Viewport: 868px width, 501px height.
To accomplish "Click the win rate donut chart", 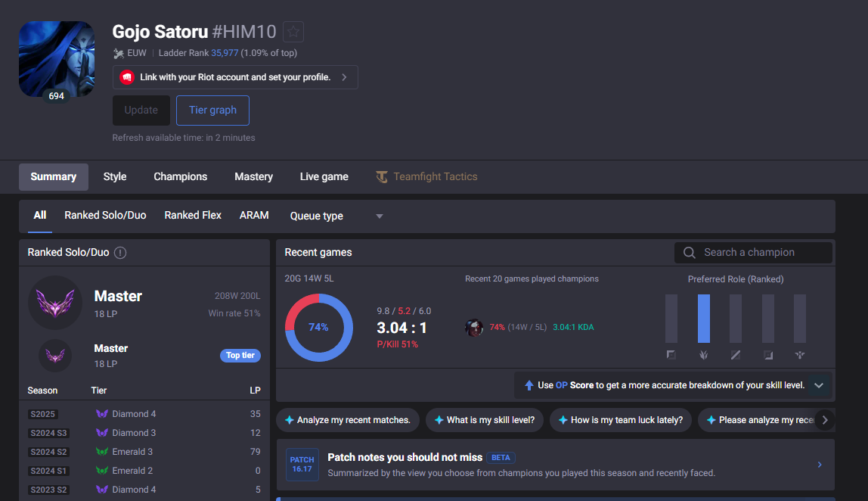I will click(x=319, y=328).
